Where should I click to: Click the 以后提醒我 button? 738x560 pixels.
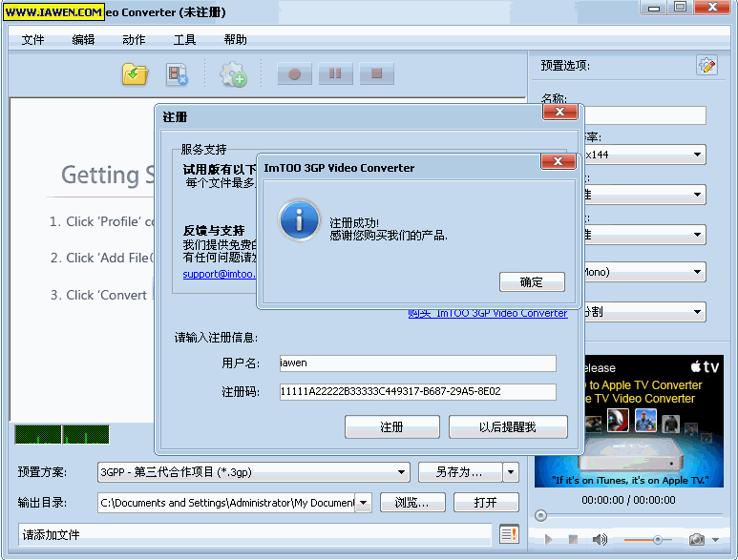point(508,427)
